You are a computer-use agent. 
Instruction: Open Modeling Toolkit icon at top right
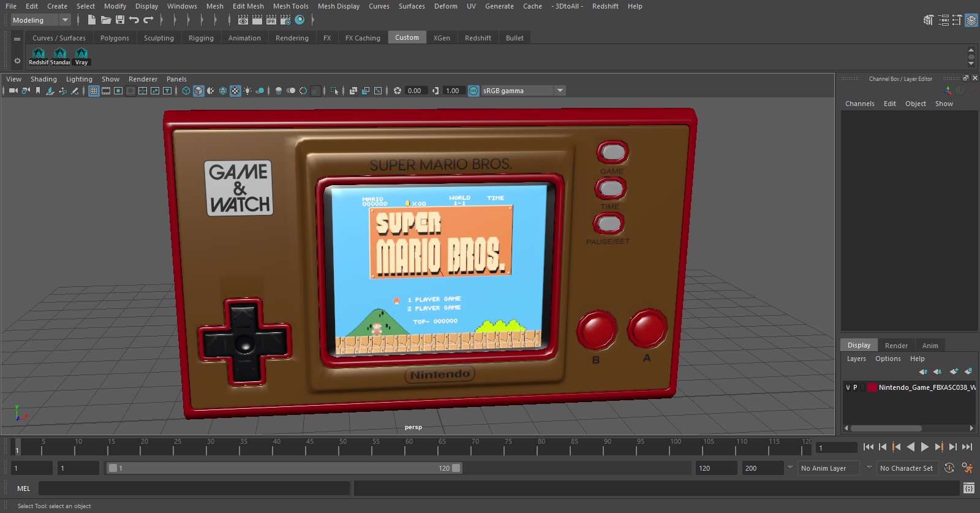pyautogui.click(x=929, y=20)
